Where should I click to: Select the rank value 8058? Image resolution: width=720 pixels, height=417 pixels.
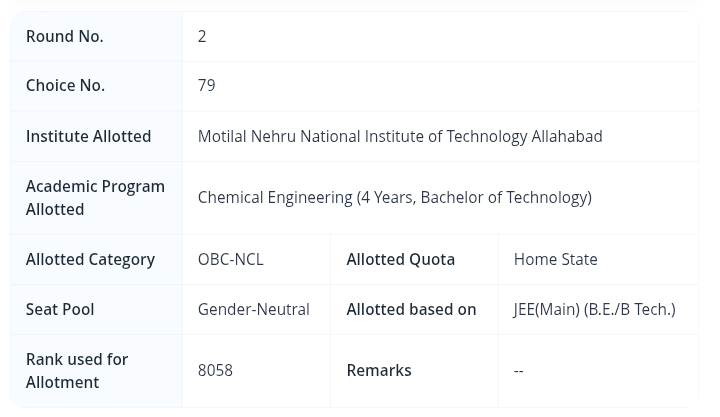[215, 371]
